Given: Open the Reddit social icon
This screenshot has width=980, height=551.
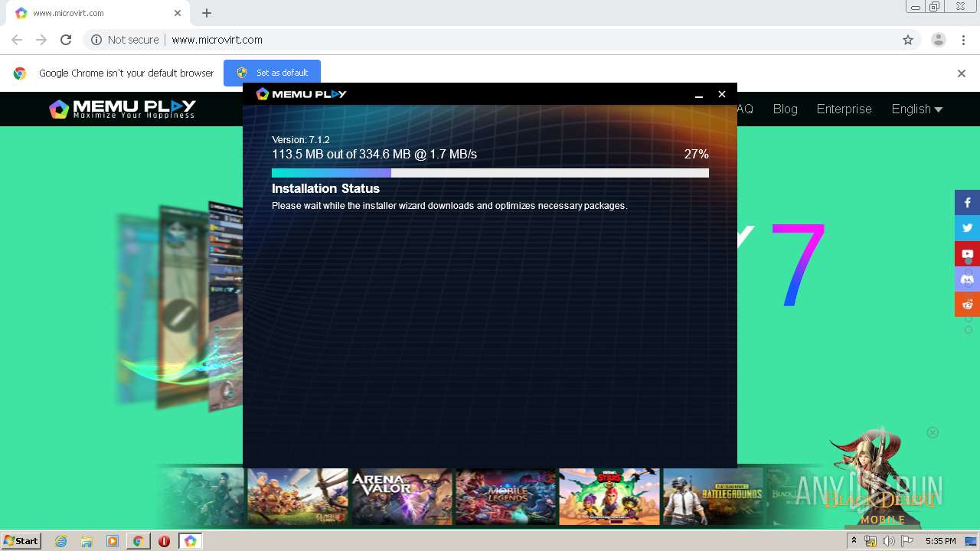Looking at the screenshot, I should click(967, 304).
